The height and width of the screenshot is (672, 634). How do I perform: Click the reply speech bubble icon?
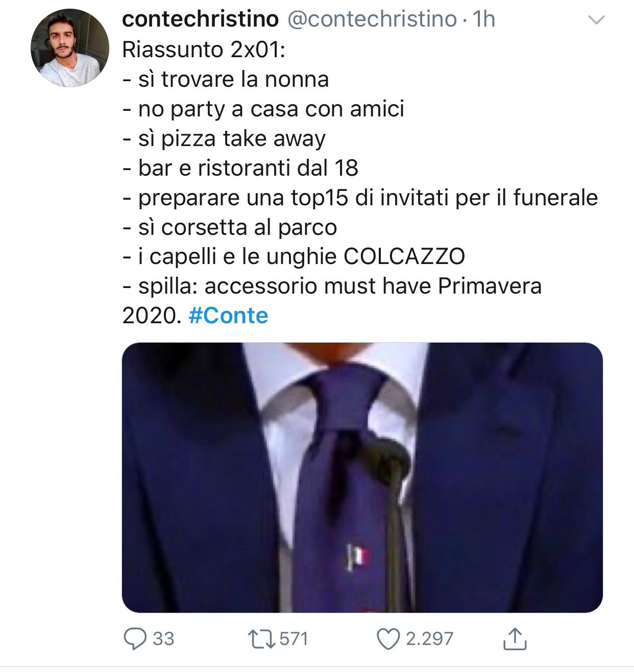pos(135,639)
